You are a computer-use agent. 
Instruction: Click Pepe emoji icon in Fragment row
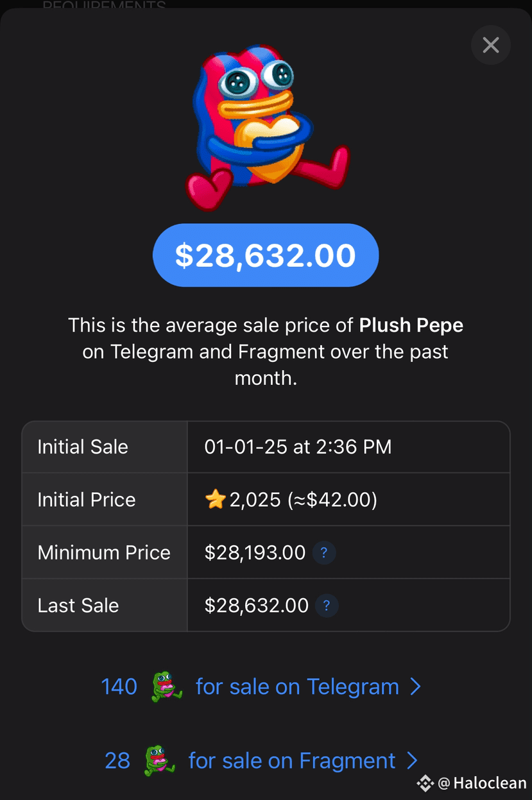[159, 761]
